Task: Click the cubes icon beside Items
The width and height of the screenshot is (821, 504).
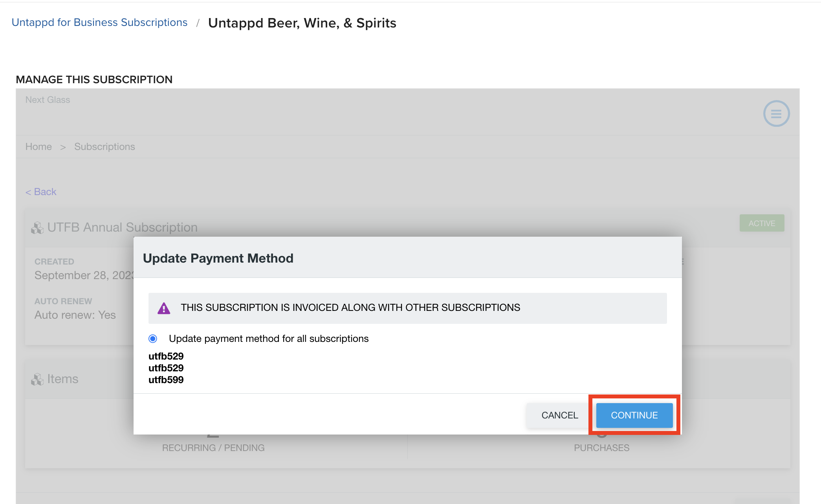Action: 37,379
